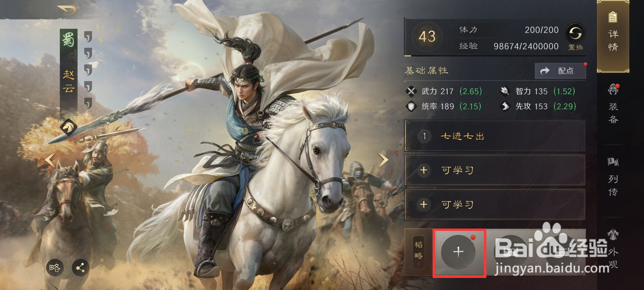Open the 七进七出 skill entry

coord(495,136)
